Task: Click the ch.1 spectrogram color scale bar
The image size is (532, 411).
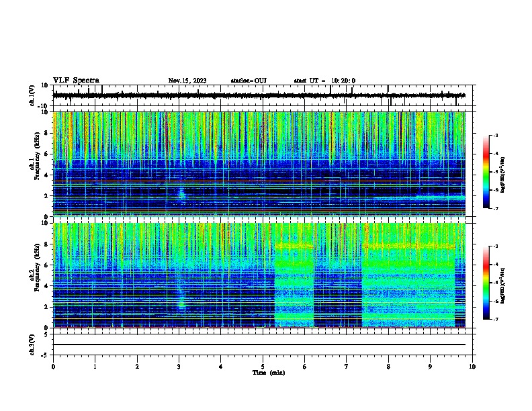Action: pos(486,172)
